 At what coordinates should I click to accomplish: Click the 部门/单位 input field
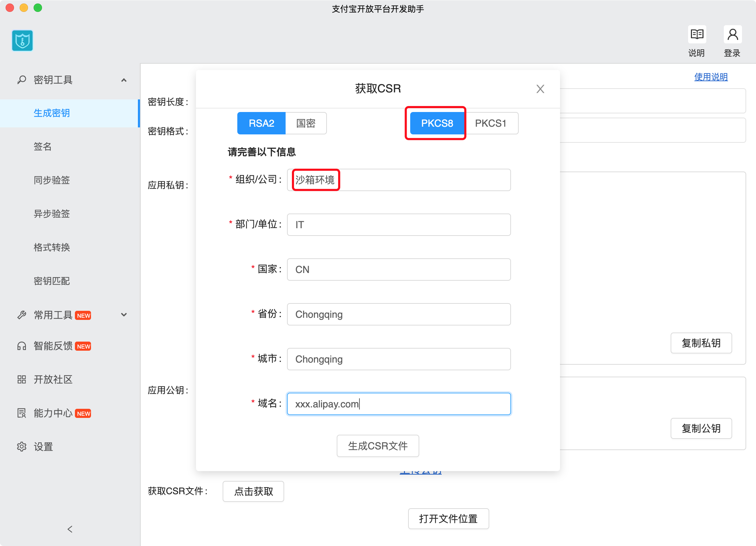399,225
